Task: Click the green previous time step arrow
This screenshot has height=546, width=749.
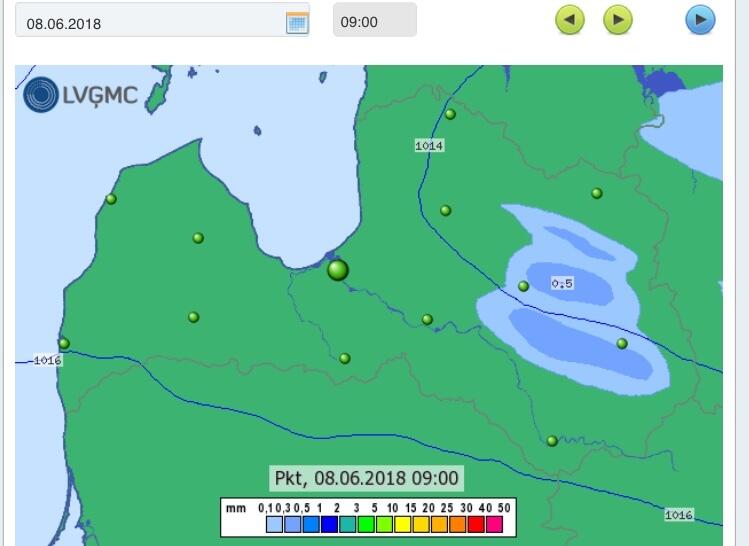Action: pos(569,19)
